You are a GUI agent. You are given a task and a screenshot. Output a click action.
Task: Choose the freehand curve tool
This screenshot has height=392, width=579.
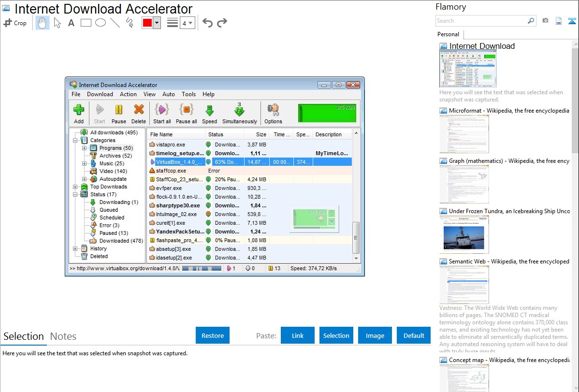click(x=129, y=23)
